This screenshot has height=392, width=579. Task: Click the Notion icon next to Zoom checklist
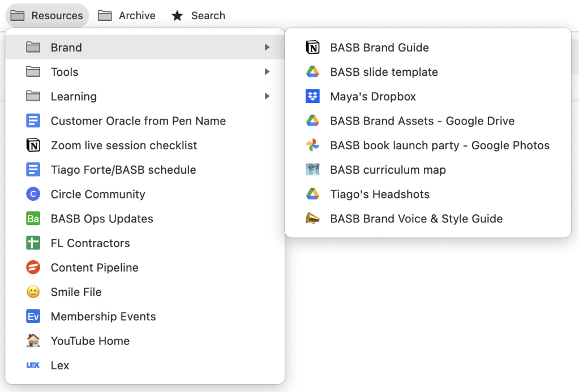coord(33,145)
